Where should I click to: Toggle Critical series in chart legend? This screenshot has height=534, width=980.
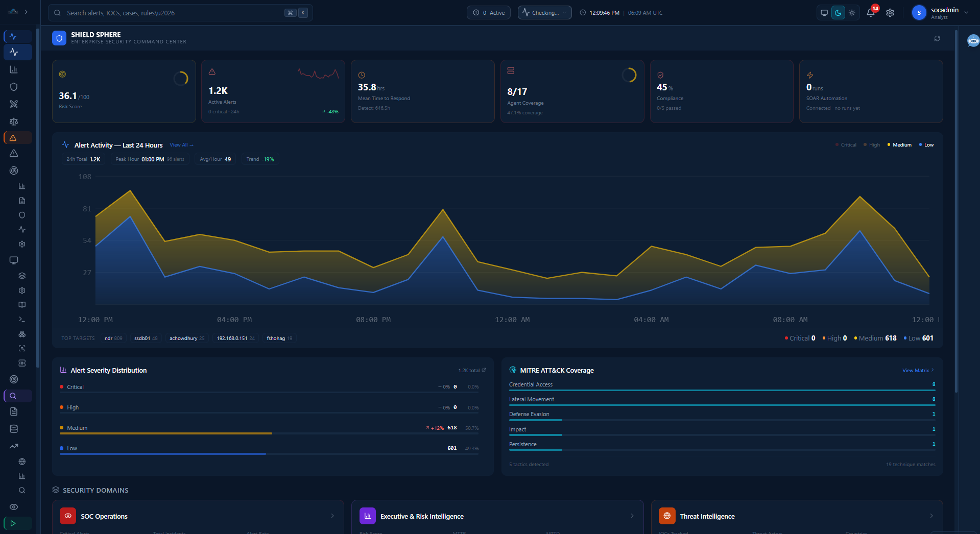(x=846, y=145)
